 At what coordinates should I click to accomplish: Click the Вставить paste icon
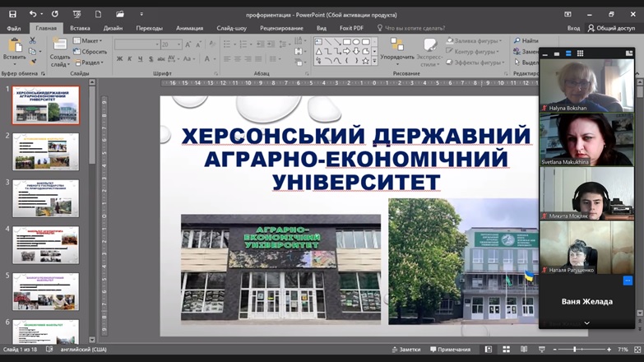(15, 45)
